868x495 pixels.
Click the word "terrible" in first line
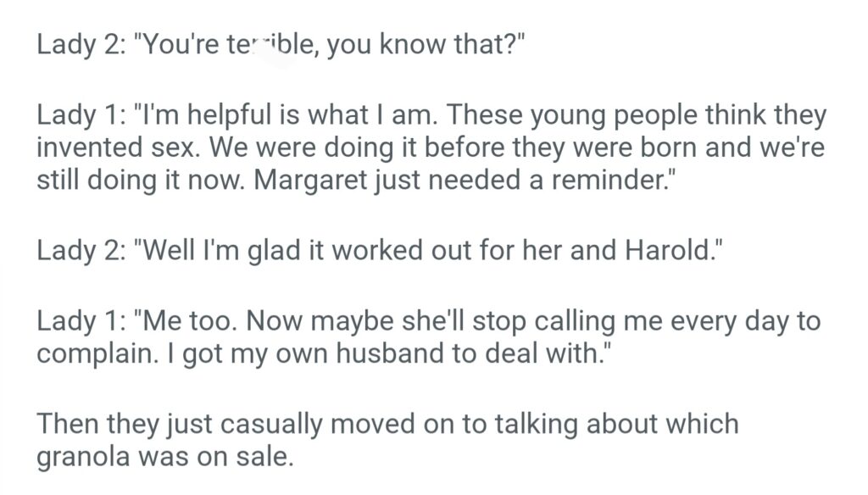[264, 44]
